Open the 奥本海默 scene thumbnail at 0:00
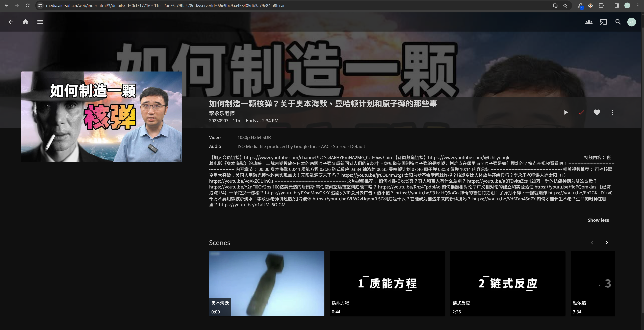The image size is (644, 330). click(x=267, y=283)
